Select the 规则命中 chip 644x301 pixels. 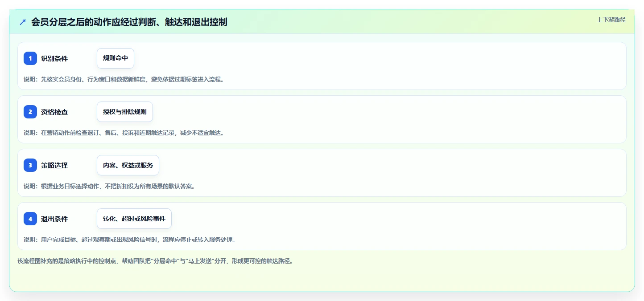coord(116,58)
